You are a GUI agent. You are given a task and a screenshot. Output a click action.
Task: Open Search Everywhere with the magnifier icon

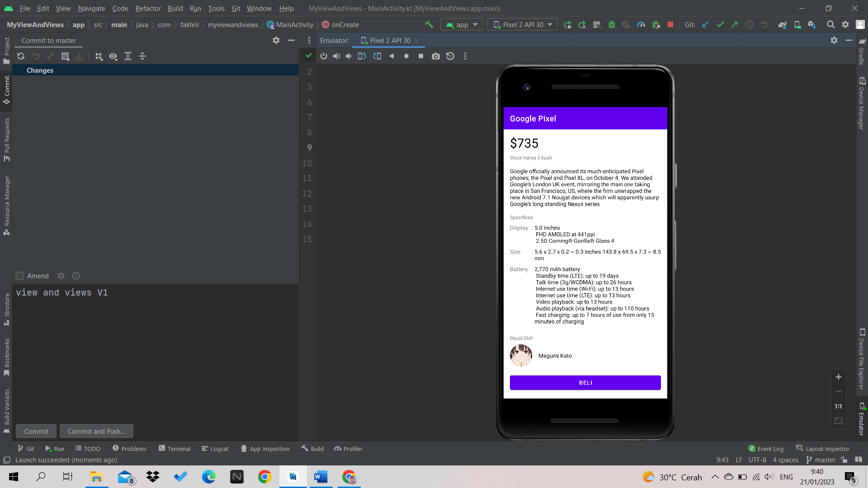point(831,24)
